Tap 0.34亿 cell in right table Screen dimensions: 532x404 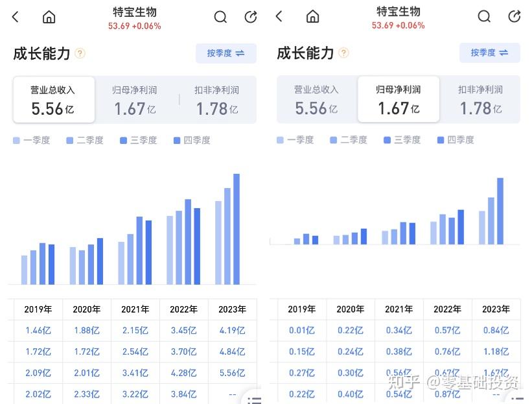click(399, 330)
